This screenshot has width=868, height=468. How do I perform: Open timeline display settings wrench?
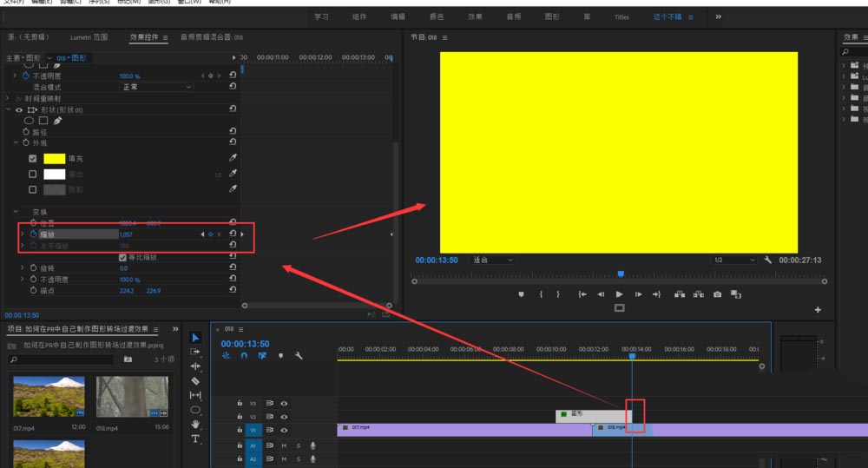299,356
